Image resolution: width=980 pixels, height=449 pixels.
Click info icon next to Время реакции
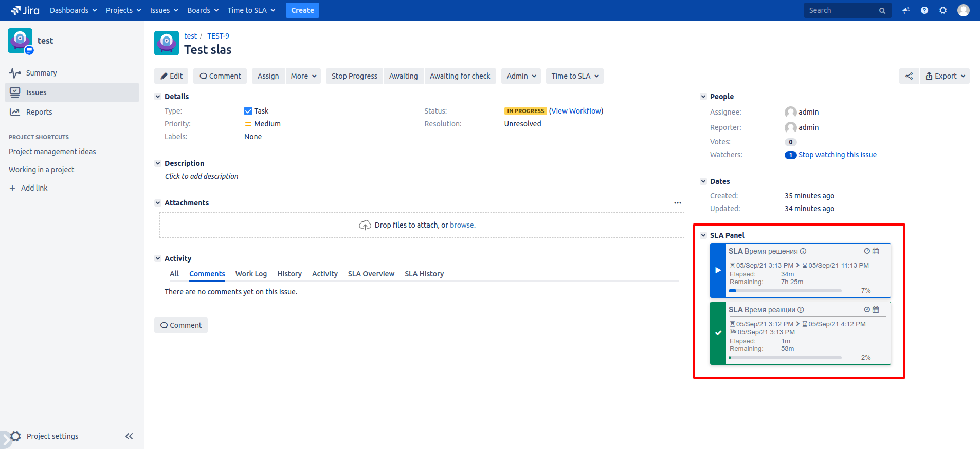(801, 310)
